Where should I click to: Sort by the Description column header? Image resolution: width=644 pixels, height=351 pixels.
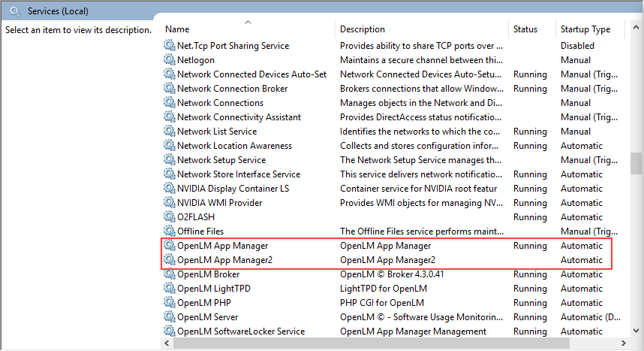[363, 30]
